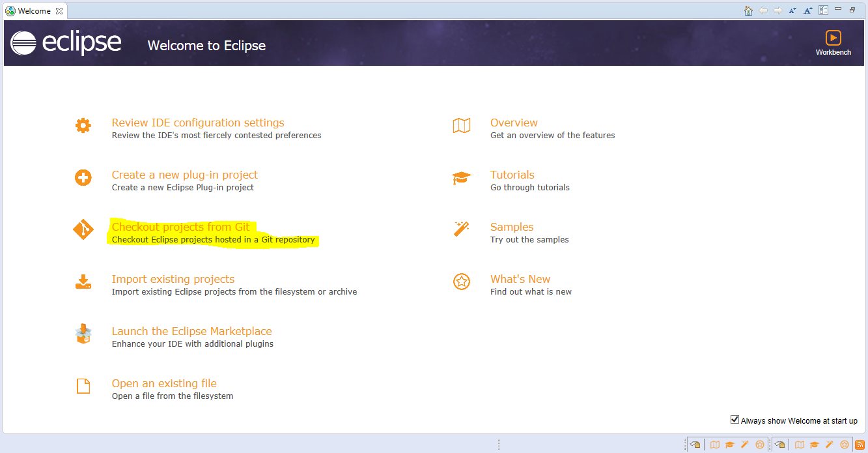Open the What's New link

520,279
